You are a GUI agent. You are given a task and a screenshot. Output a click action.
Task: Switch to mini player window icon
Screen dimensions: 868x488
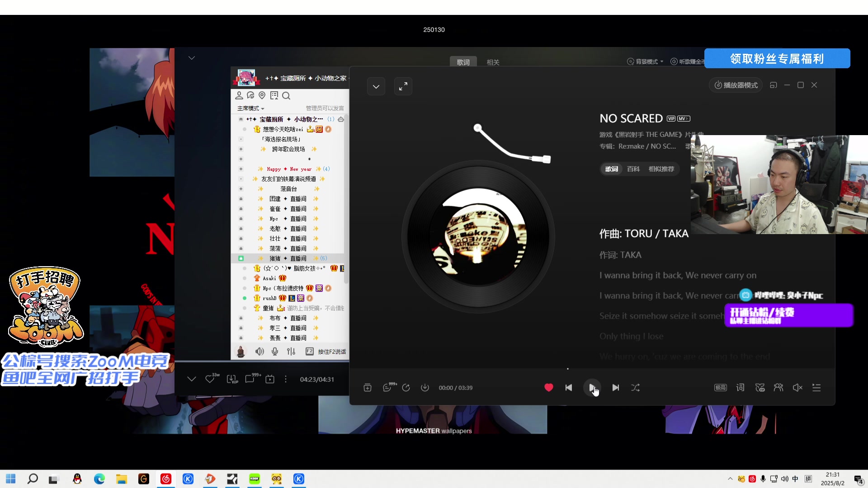(774, 85)
